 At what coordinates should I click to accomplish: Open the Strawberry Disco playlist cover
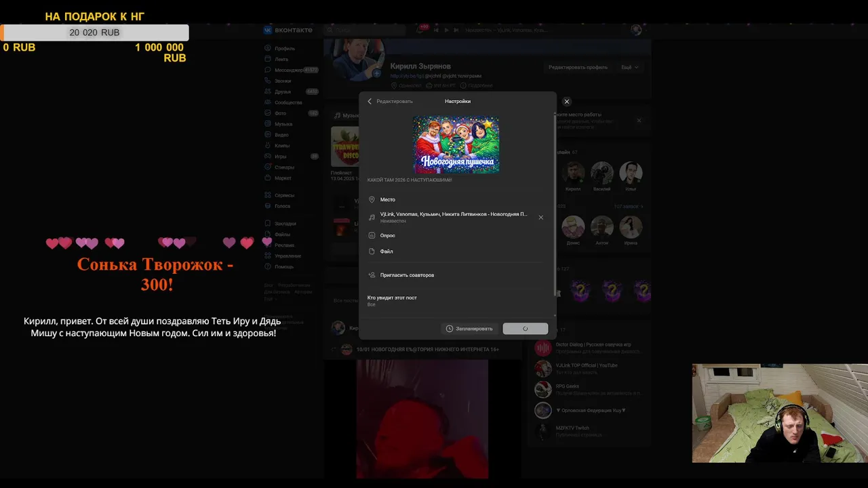pyautogui.click(x=344, y=146)
